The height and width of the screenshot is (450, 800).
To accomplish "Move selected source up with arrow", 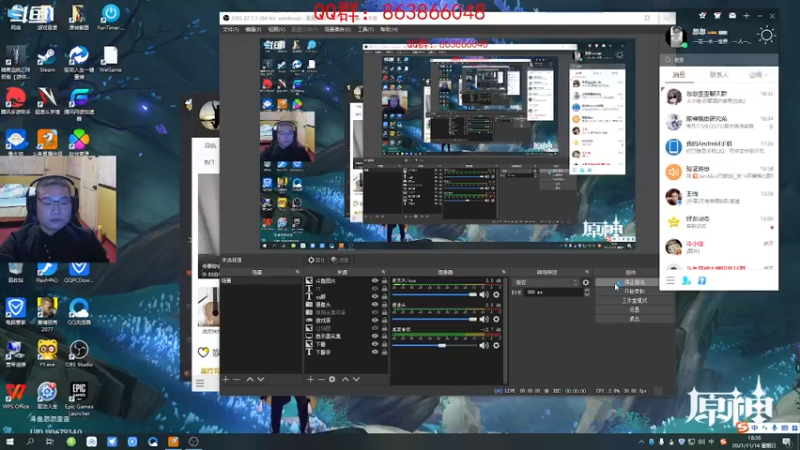I will tap(345, 379).
